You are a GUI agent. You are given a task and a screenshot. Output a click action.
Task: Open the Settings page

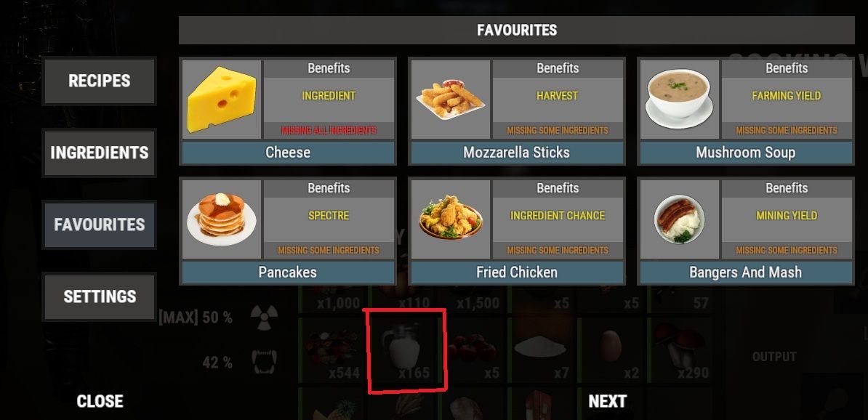click(x=100, y=296)
